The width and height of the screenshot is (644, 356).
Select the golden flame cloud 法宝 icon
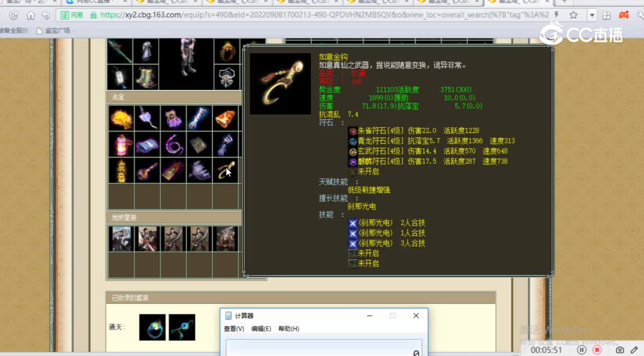click(x=121, y=119)
